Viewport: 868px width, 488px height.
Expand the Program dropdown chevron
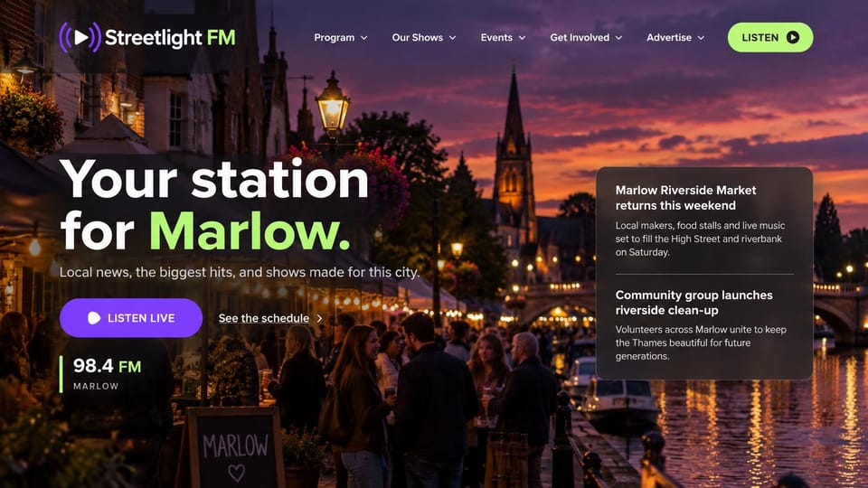(x=363, y=38)
